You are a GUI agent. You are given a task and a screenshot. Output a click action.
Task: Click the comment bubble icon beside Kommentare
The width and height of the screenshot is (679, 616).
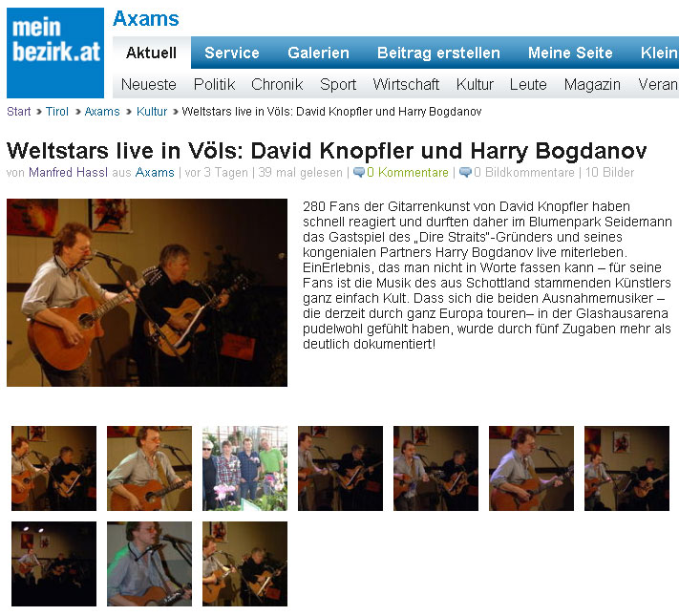pyautogui.click(x=359, y=172)
